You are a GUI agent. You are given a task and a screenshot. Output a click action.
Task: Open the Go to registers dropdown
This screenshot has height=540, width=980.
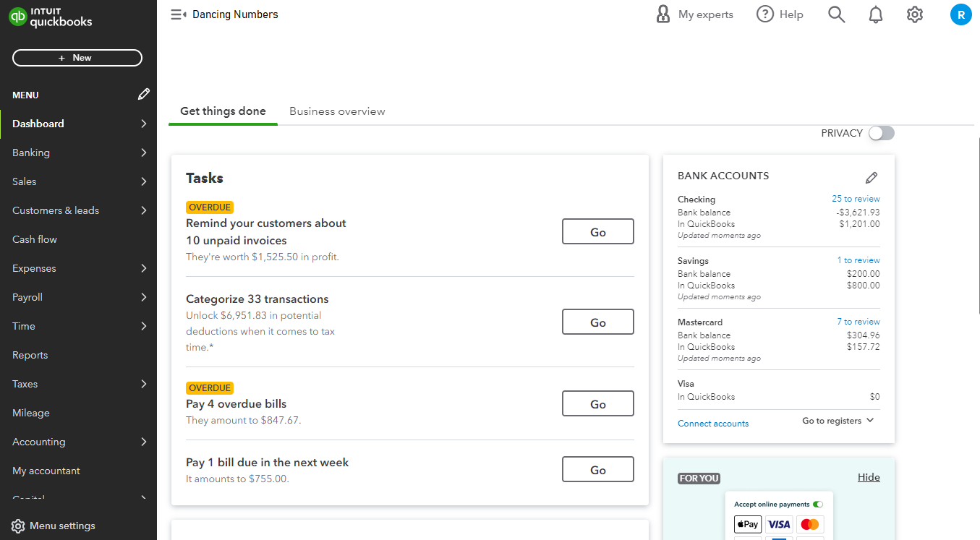(837, 420)
